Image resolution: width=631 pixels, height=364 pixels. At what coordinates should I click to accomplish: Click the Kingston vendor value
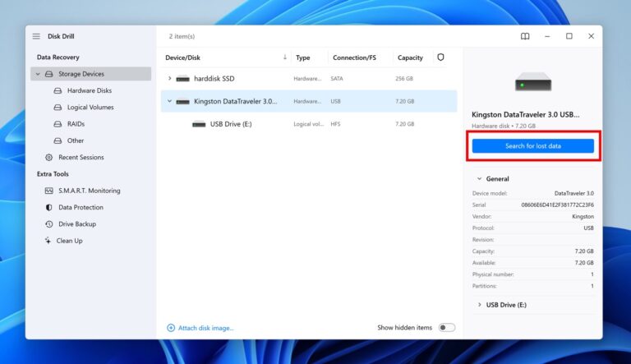tap(583, 217)
